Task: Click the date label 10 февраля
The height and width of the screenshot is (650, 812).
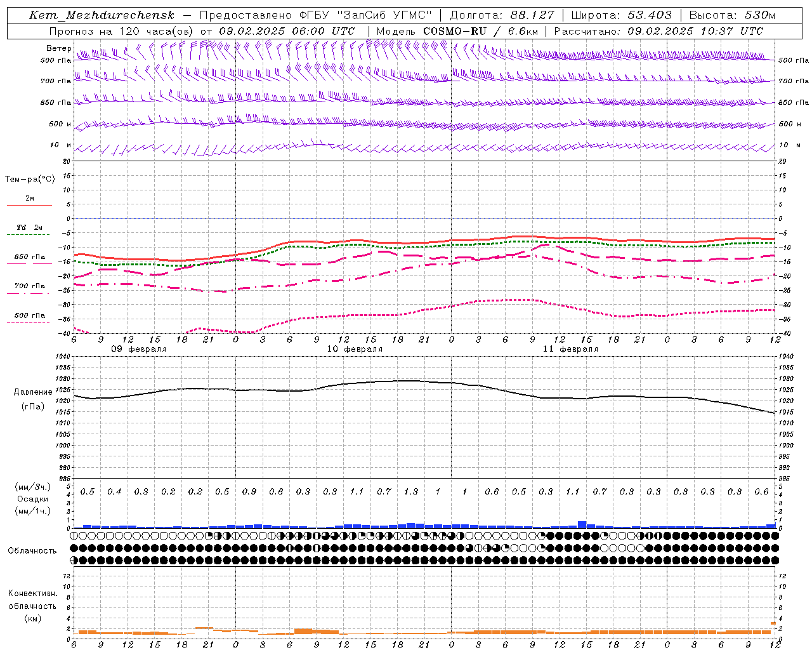Action: click(x=355, y=349)
